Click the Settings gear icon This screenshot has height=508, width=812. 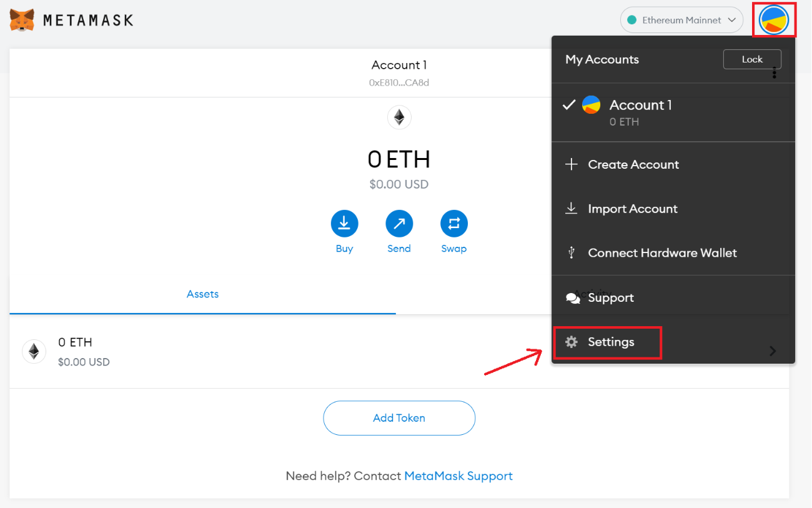(x=572, y=342)
